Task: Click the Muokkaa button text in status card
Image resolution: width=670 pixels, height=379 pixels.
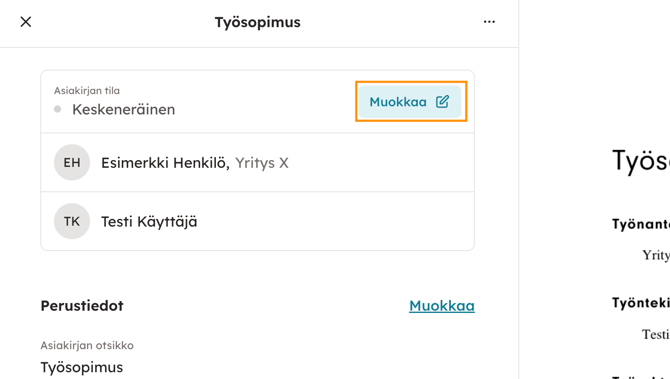Action: pyautogui.click(x=398, y=102)
